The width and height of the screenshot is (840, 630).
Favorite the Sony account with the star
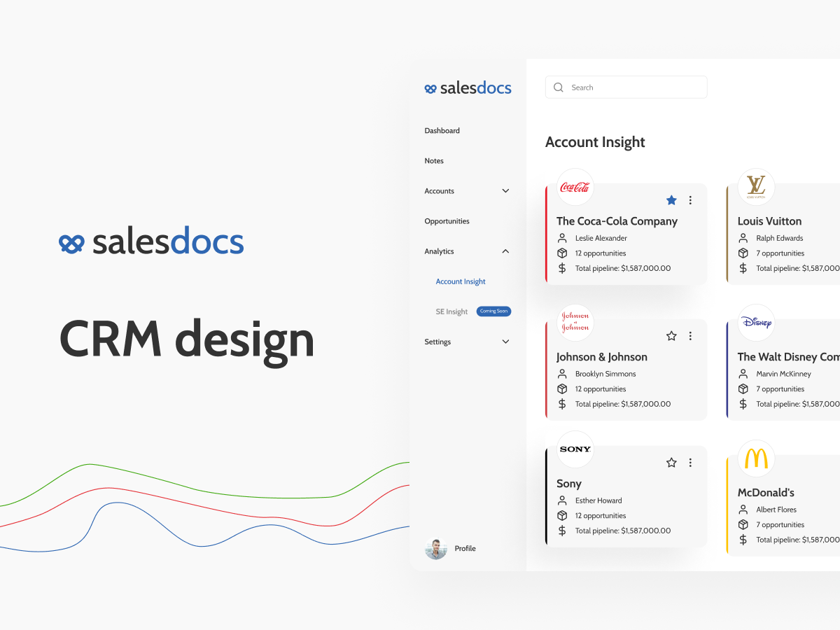(671, 463)
